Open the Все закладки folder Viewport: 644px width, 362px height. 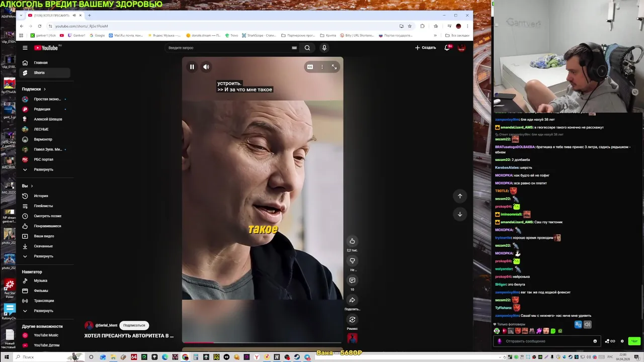457,36
